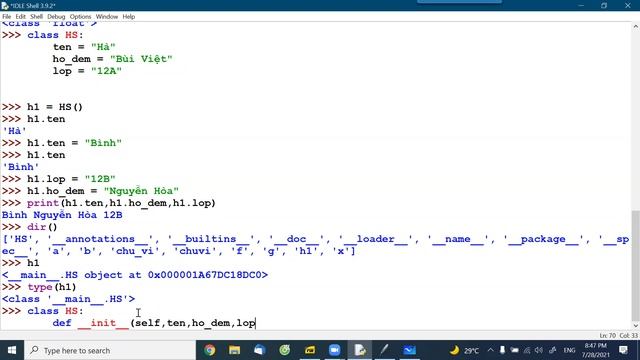Open Google Chrome from taskbar
This screenshot has width=640, height=360.
point(210,350)
